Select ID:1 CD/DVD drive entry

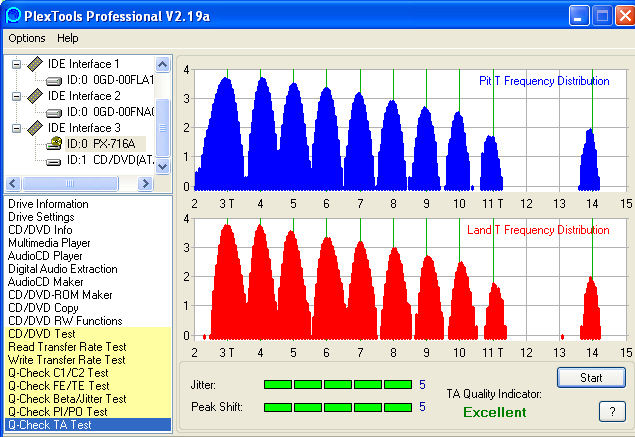110,160
